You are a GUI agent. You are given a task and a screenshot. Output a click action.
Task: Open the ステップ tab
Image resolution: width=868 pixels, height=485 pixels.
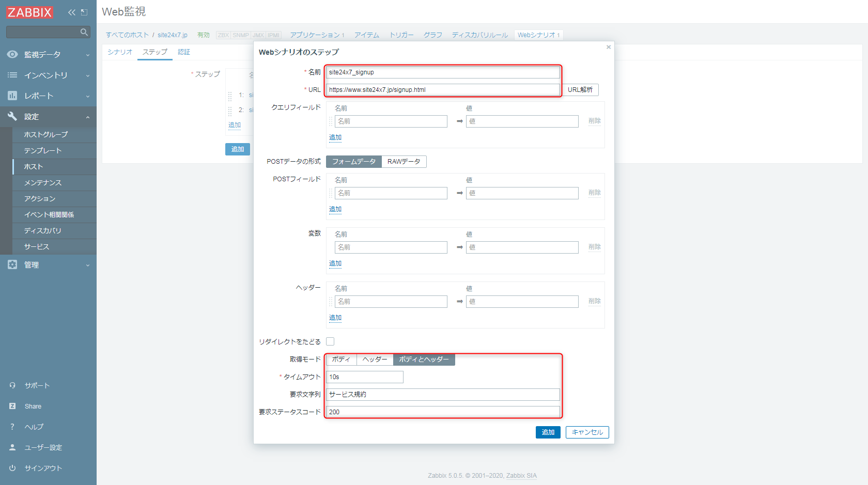155,52
